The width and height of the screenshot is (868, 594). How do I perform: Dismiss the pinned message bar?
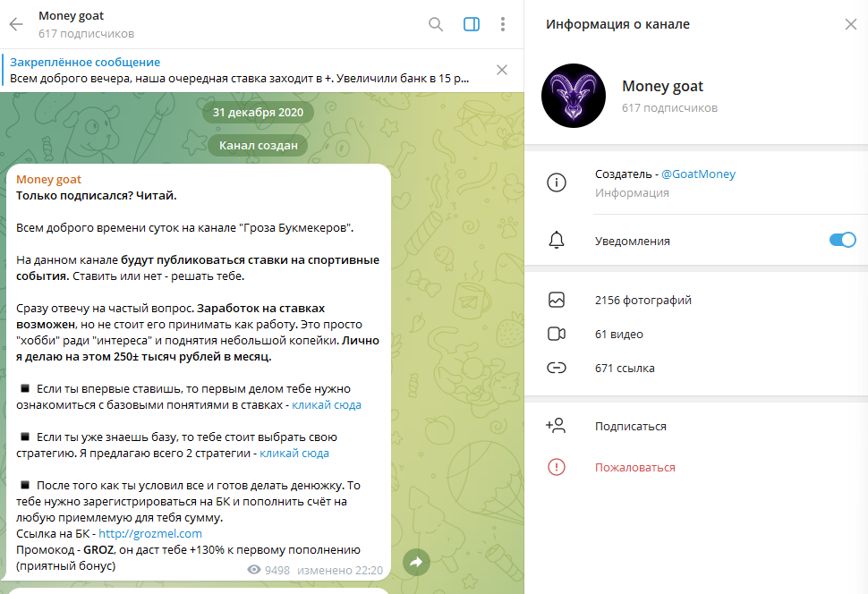(501, 70)
